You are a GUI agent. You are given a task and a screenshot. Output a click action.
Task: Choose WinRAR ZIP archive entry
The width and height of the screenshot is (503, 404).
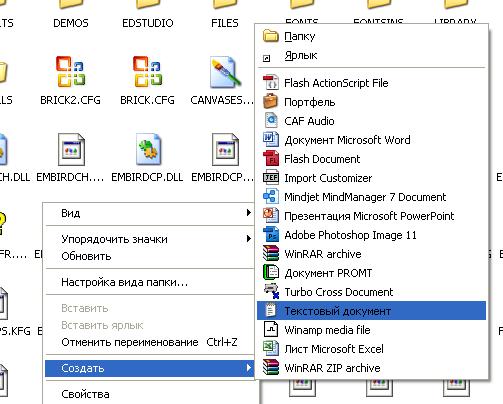[371, 368]
